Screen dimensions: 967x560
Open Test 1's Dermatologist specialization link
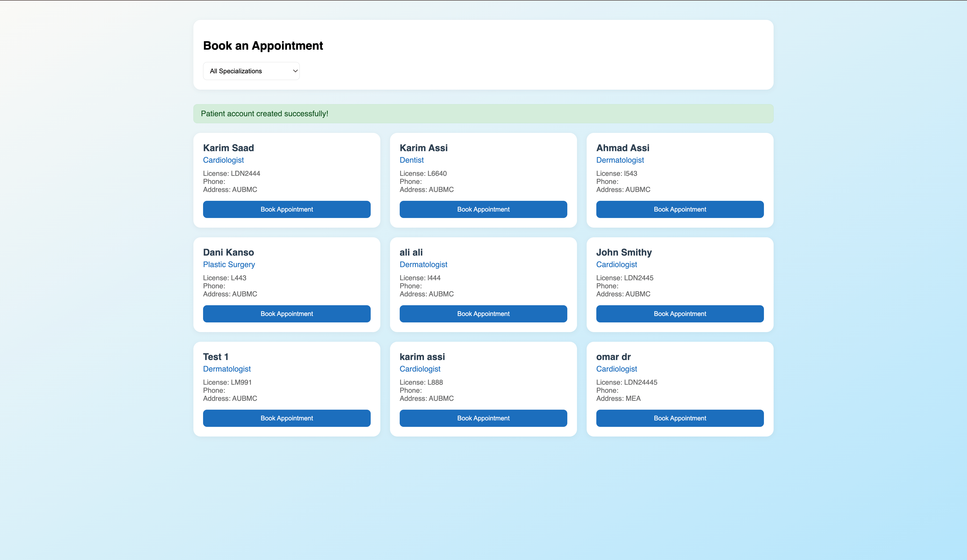pyautogui.click(x=226, y=369)
